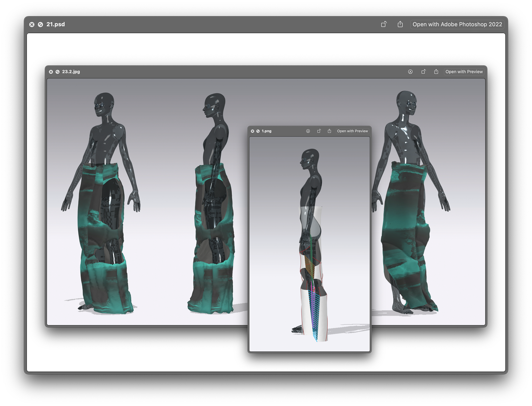This screenshot has width=532, height=406.
Task: Share the 23.2.jpg file
Action: click(x=436, y=72)
